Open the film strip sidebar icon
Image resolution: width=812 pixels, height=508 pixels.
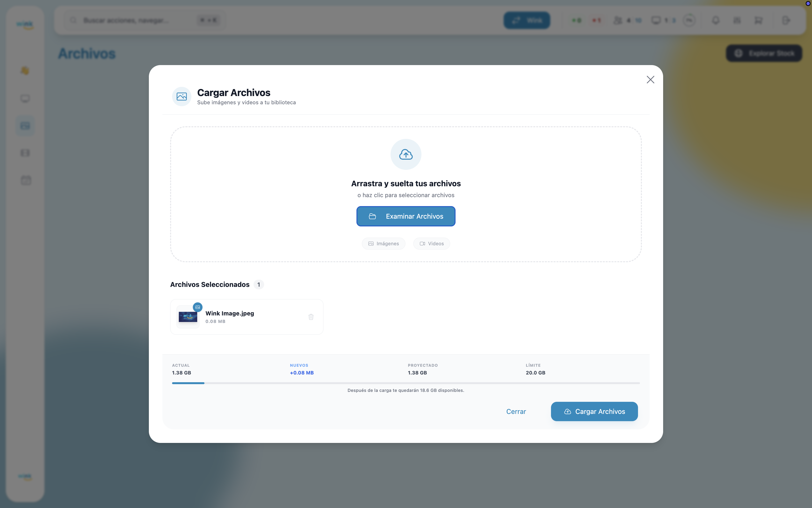click(x=25, y=153)
